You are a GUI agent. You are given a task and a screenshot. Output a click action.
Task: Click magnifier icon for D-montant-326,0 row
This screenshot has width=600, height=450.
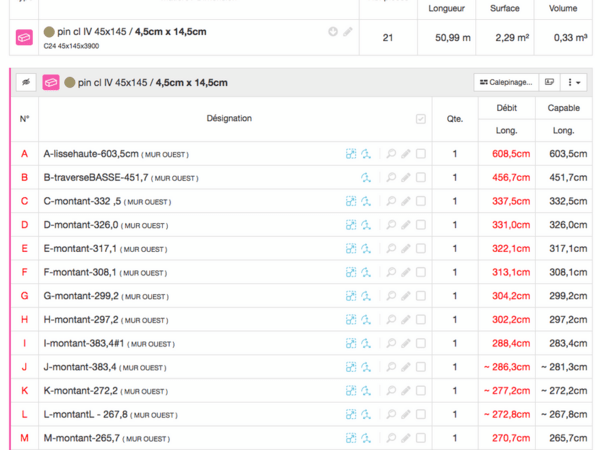tap(391, 225)
